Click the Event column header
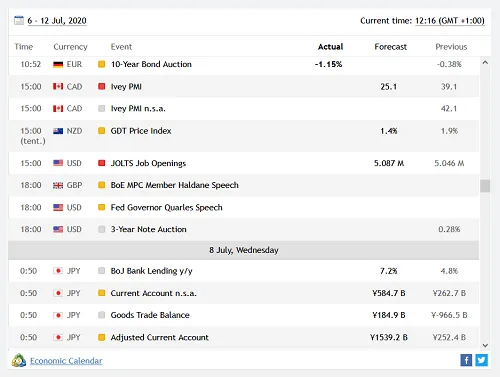The width and height of the screenshot is (500, 377). point(121,47)
